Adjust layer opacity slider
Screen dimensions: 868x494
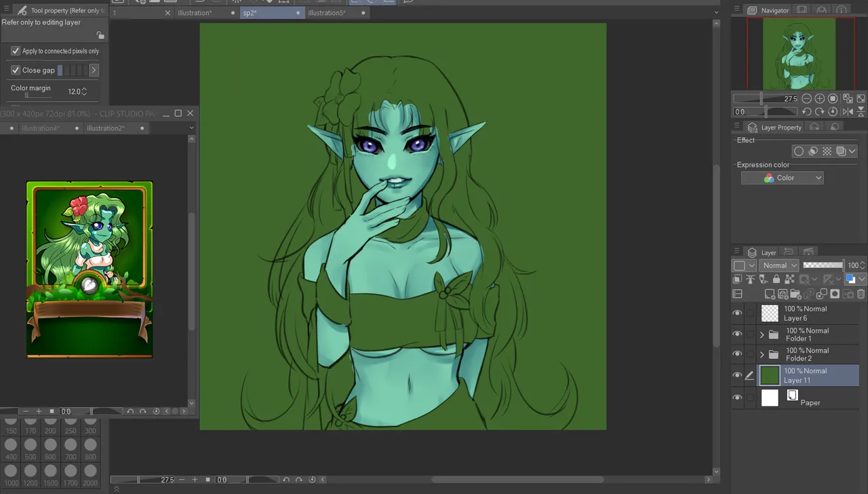[x=823, y=265]
